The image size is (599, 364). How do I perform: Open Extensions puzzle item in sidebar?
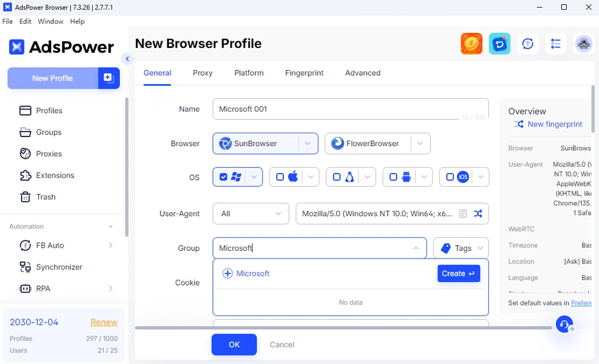pyautogui.click(x=55, y=175)
